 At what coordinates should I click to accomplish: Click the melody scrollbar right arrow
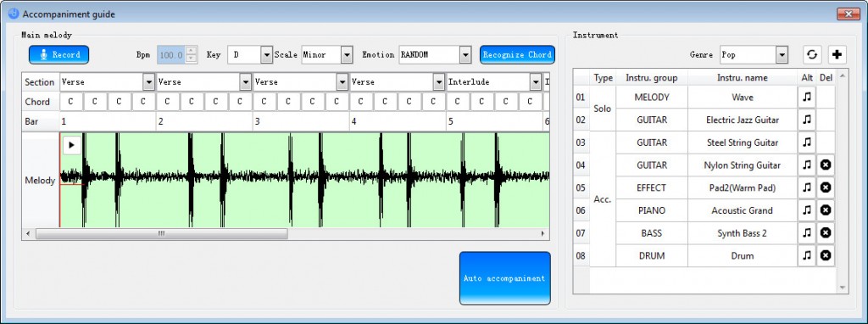543,234
